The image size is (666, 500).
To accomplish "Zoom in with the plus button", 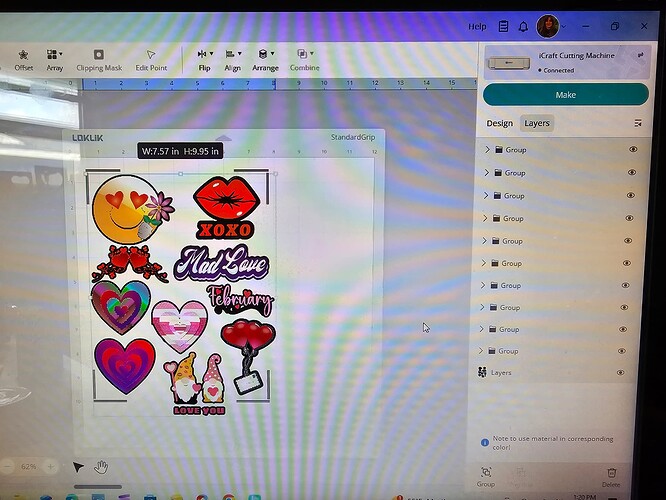I will 50,466.
